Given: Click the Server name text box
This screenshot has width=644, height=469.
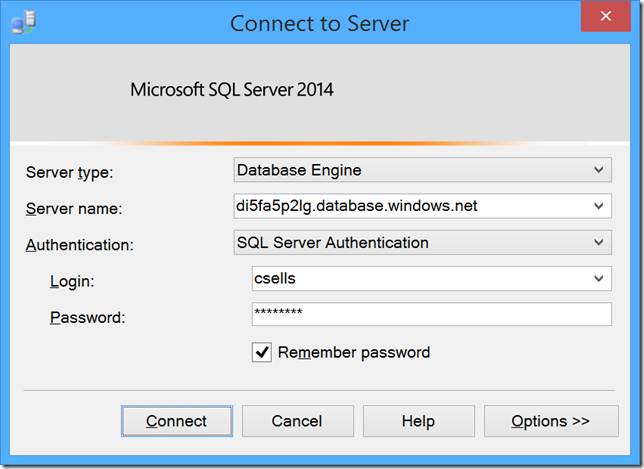Looking at the screenshot, I should 412,206.
